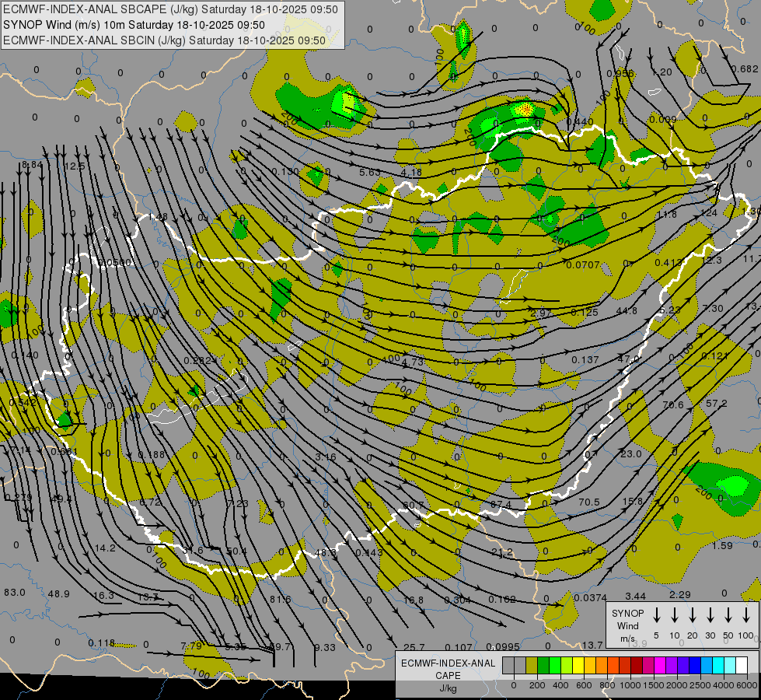Click the wind legend arrow labeled 50

pyautogui.click(x=728, y=614)
